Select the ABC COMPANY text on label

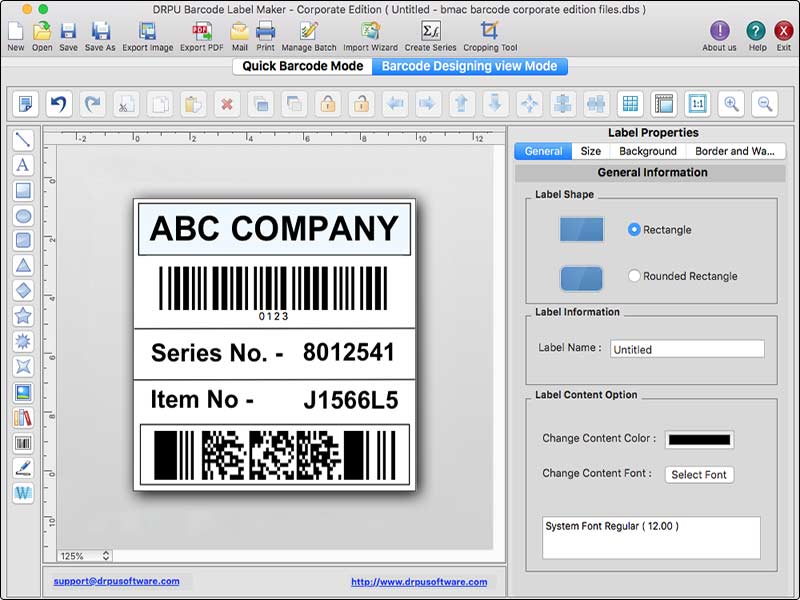(274, 228)
